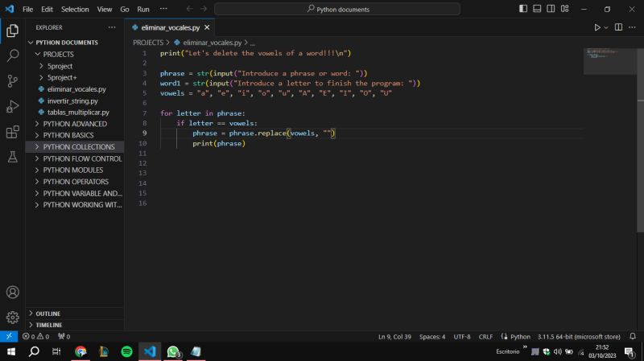Open the Manage gear settings
The image size is (644, 361).
click(12, 318)
